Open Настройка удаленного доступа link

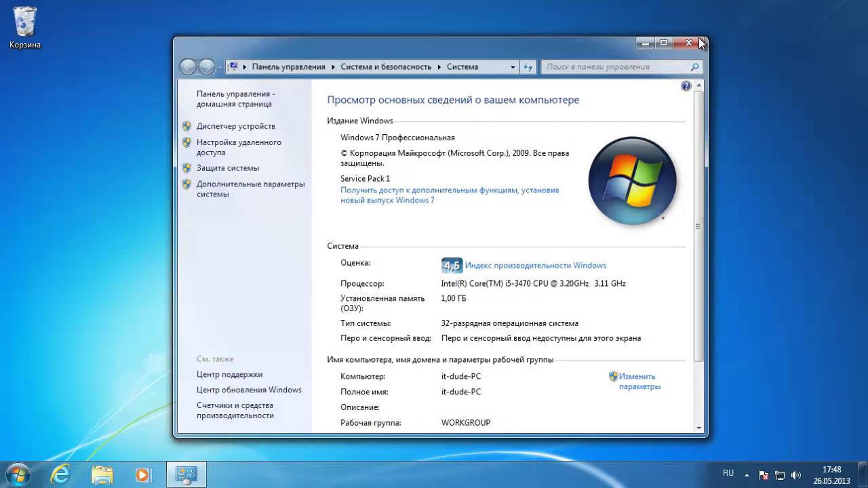239,147
